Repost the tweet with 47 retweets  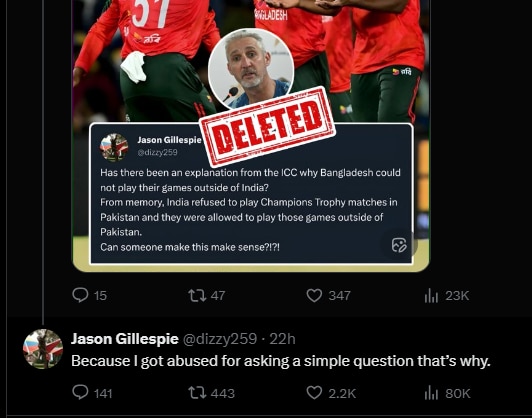(x=207, y=296)
